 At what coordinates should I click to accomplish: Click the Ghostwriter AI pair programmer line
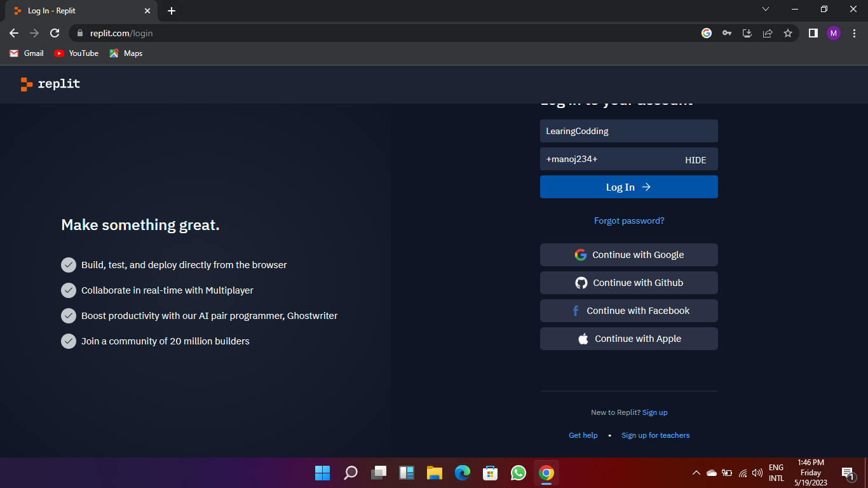pos(210,316)
